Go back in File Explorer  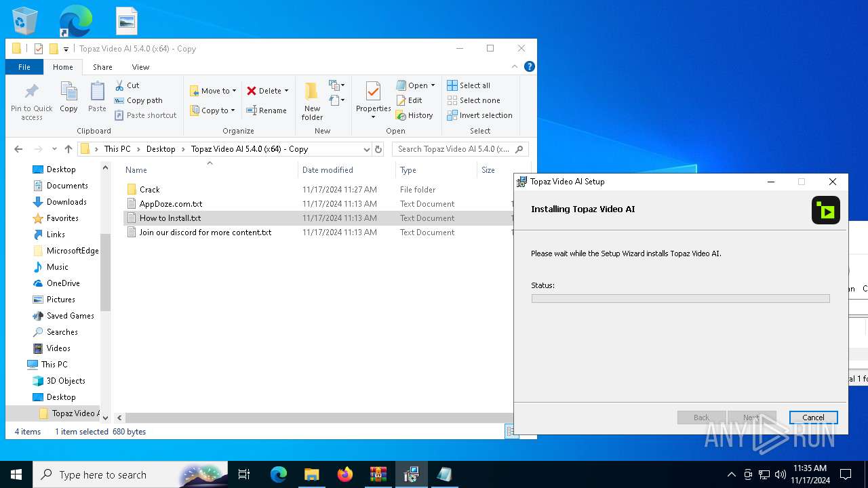coord(18,149)
